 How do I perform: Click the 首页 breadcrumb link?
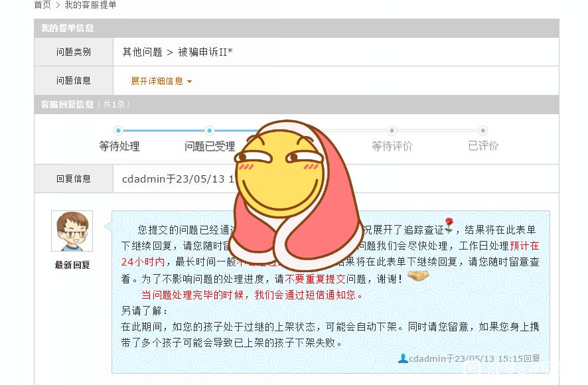[42, 5]
